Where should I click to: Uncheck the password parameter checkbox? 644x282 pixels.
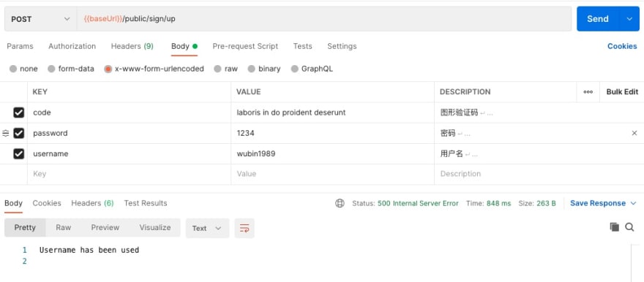pos(19,133)
